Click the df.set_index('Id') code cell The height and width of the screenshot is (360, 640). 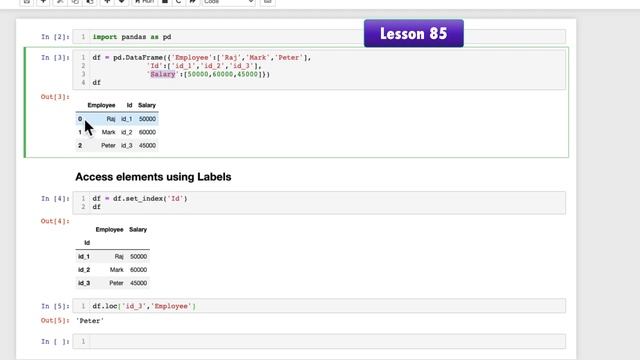319,202
